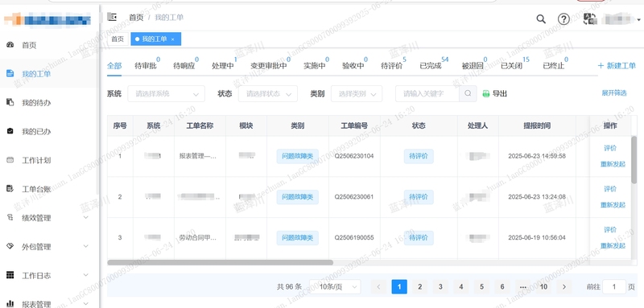Click the chart icon beside 报表管理
This screenshot has height=308, width=644.
pos(10,304)
